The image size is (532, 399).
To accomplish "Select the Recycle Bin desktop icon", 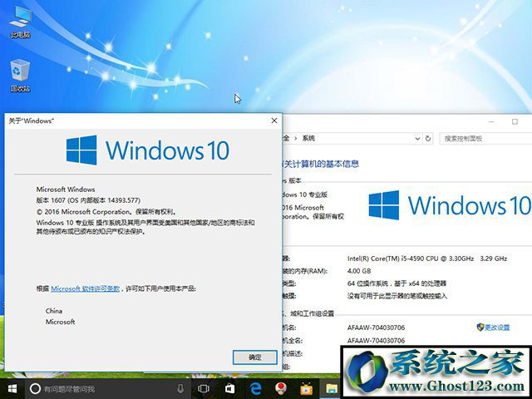I will (x=20, y=76).
